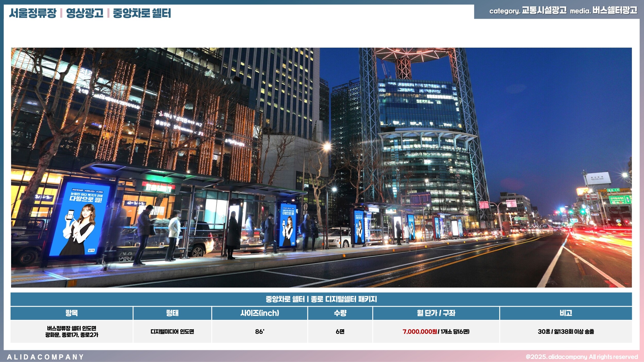Click the @2025 alidacompany copyright notice

click(x=582, y=357)
